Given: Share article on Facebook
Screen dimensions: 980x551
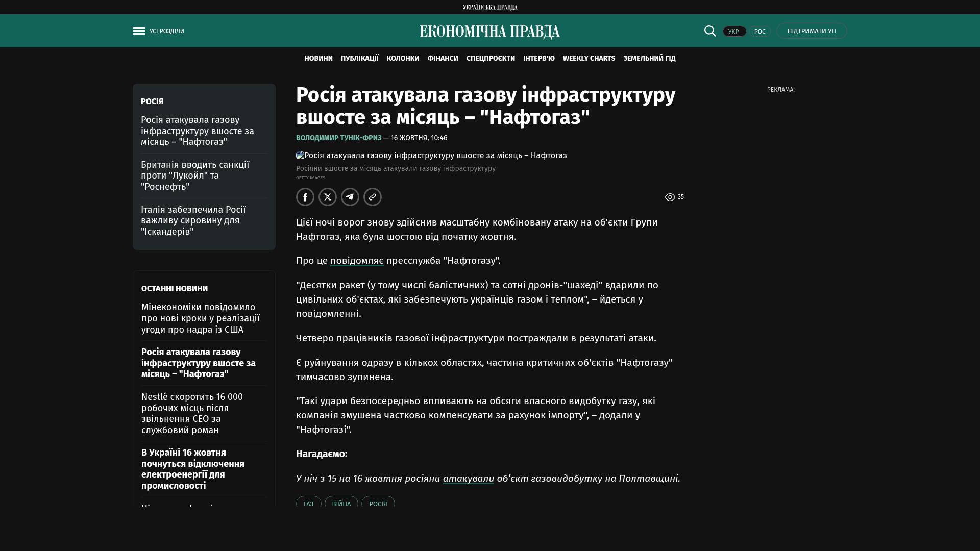Looking at the screenshot, I should click(x=305, y=197).
